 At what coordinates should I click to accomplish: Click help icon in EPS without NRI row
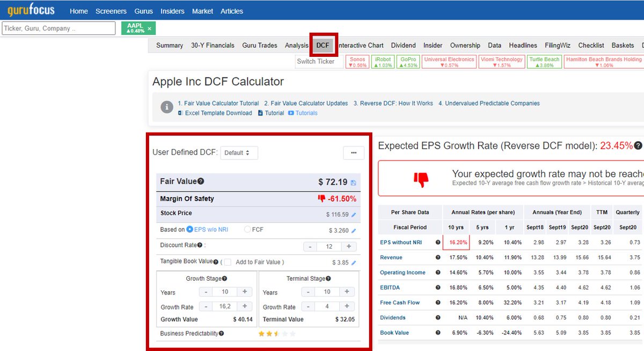(438, 243)
